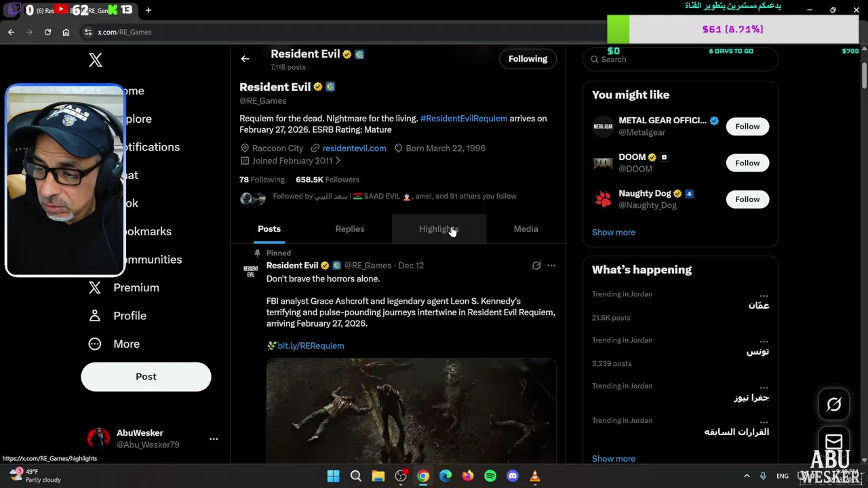The width and height of the screenshot is (868, 488).
Task: Show more in What's happening
Action: [x=614, y=458]
